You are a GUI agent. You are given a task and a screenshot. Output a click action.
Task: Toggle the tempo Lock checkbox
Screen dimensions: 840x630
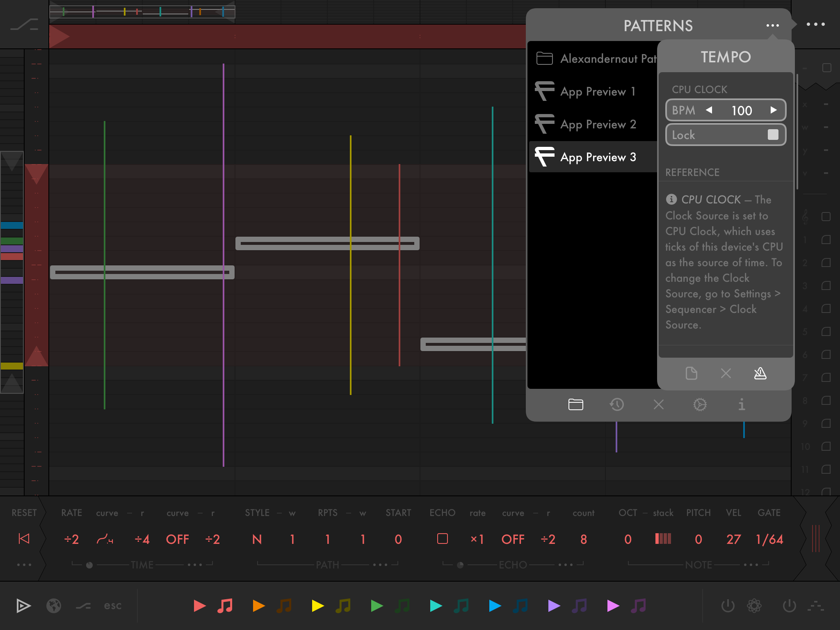click(x=773, y=135)
